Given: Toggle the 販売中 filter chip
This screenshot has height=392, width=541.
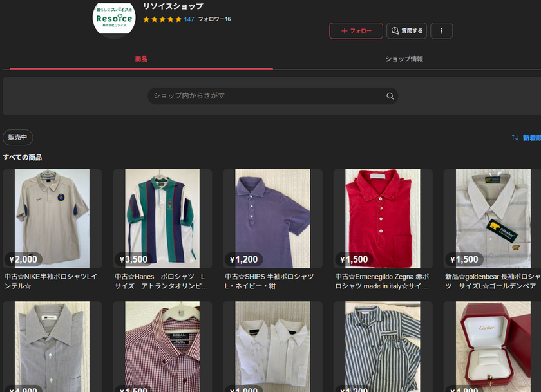Looking at the screenshot, I should point(18,138).
